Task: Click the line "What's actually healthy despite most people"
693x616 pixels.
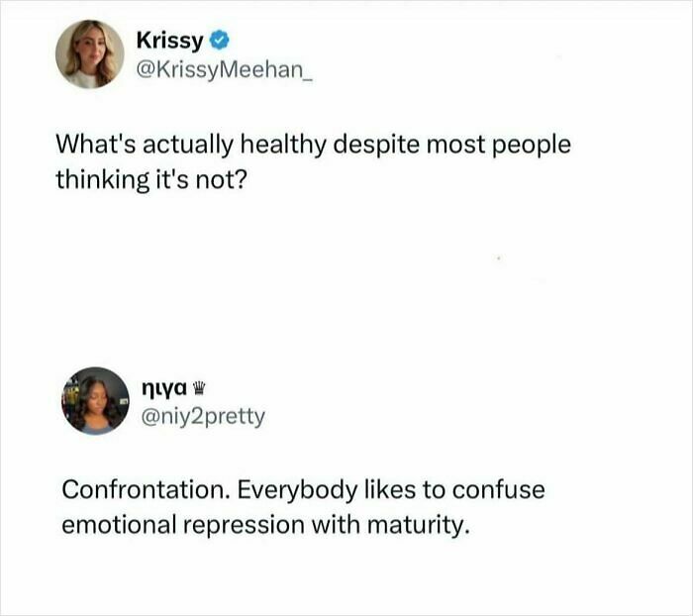Action: click(313, 145)
